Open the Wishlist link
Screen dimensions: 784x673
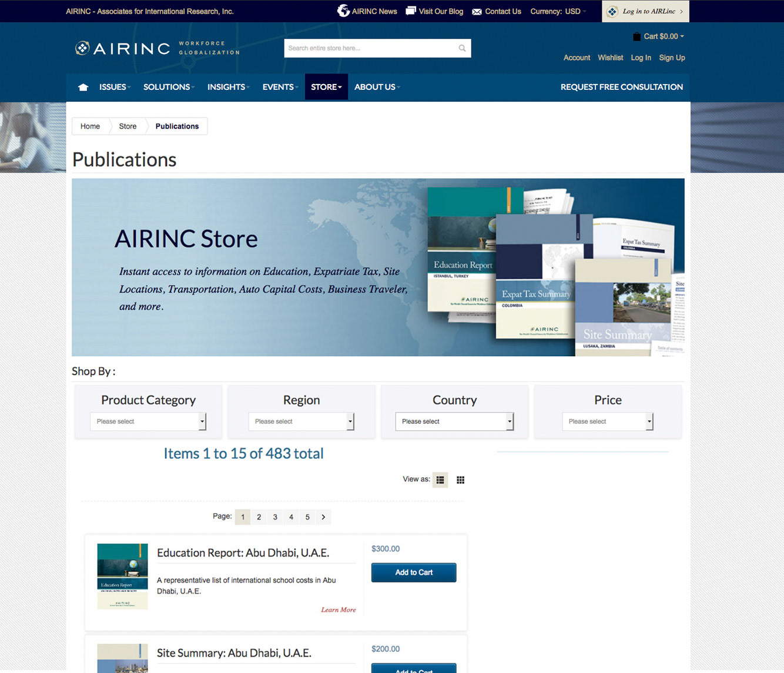[611, 58]
